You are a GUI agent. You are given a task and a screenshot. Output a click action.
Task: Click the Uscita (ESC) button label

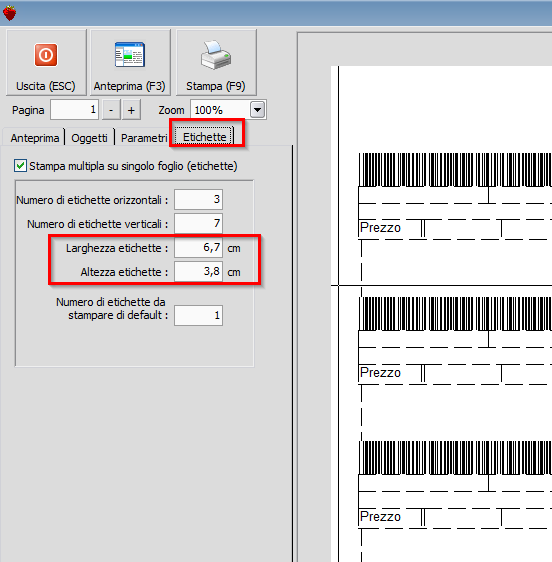[x=46, y=86]
